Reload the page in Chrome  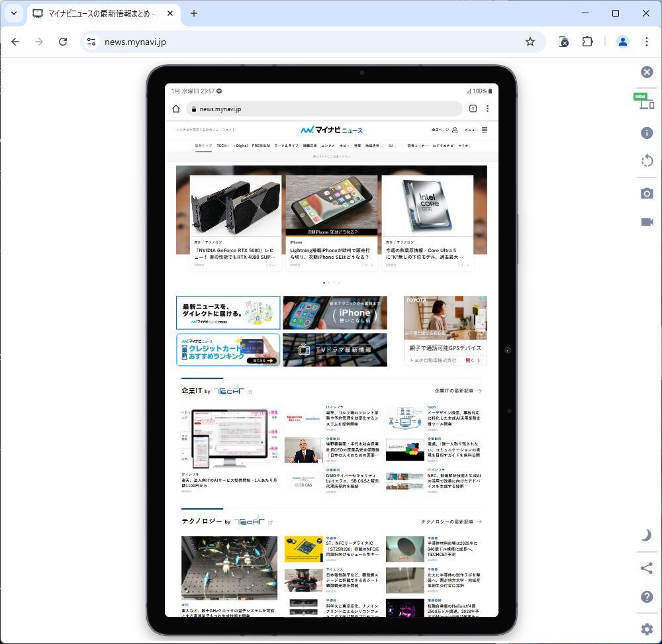tap(63, 42)
